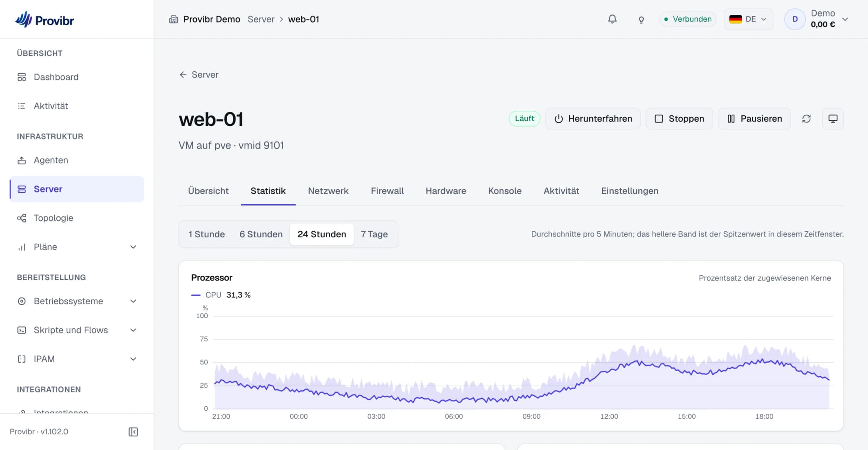Select the 24 Stunden time range
Viewport: 868px width, 450px height.
[x=322, y=234]
